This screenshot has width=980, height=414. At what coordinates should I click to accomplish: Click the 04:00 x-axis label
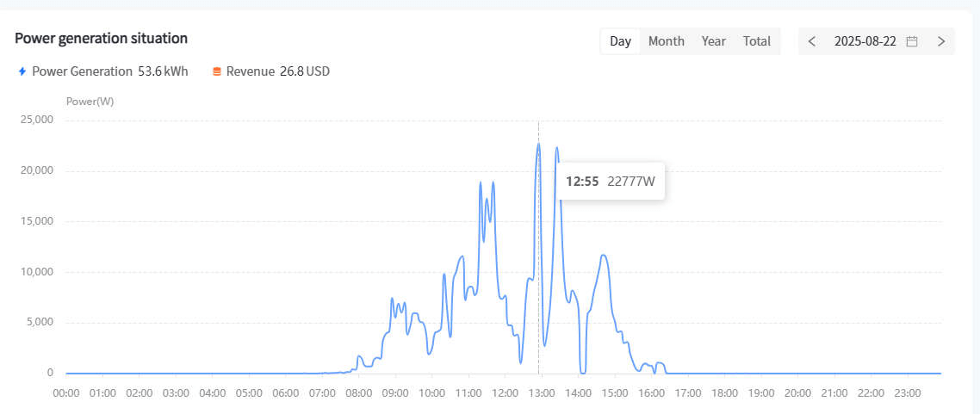pos(213,393)
